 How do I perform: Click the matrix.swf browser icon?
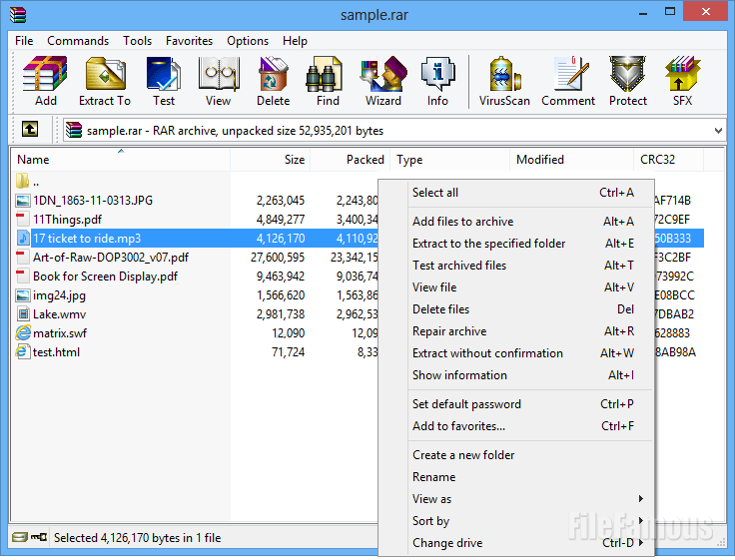pos(23,332)
